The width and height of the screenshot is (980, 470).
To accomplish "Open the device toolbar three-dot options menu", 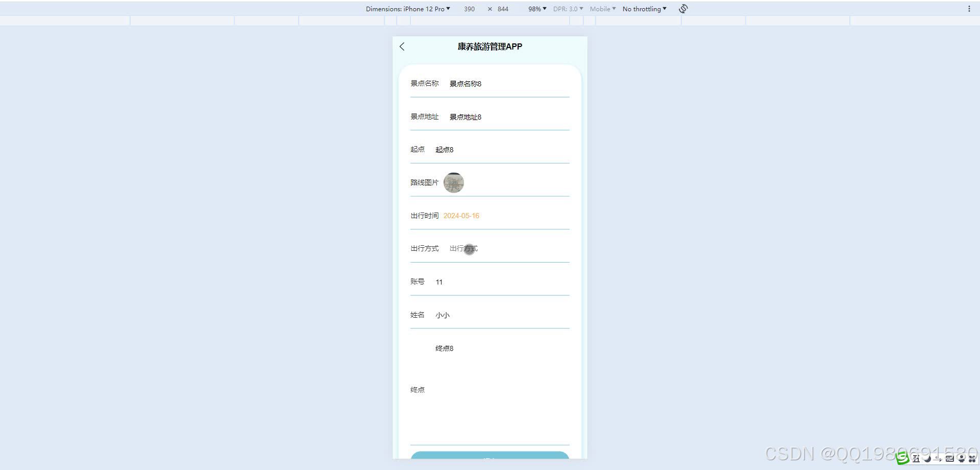I will coord(969,8).
